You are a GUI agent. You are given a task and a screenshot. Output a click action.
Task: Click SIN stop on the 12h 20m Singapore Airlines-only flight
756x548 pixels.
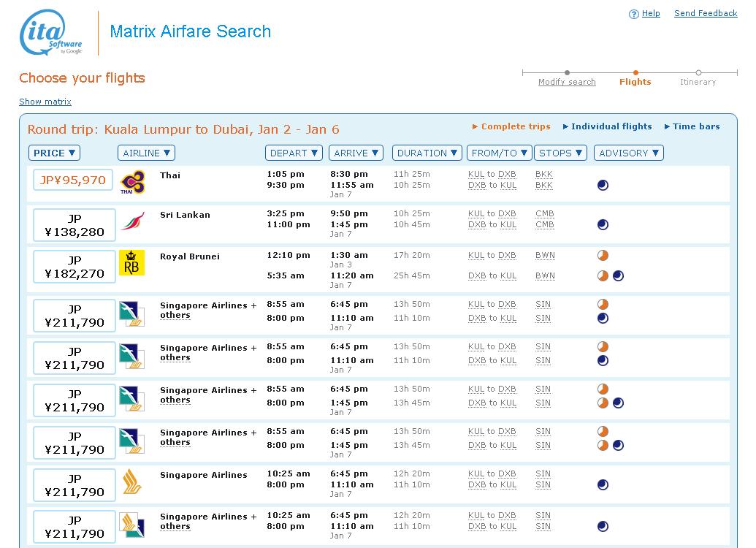543,474
